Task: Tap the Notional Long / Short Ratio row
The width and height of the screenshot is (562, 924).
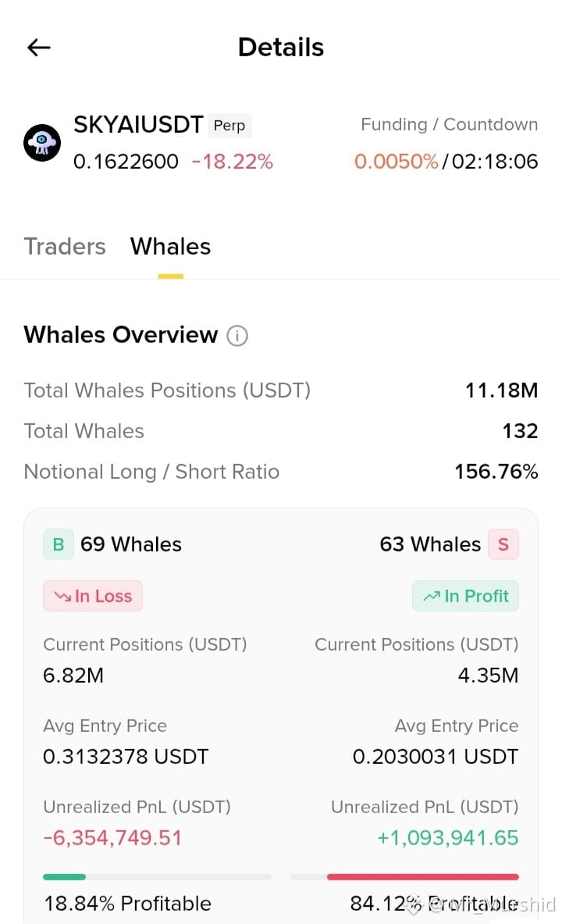Action: click(x=281, y=472)
